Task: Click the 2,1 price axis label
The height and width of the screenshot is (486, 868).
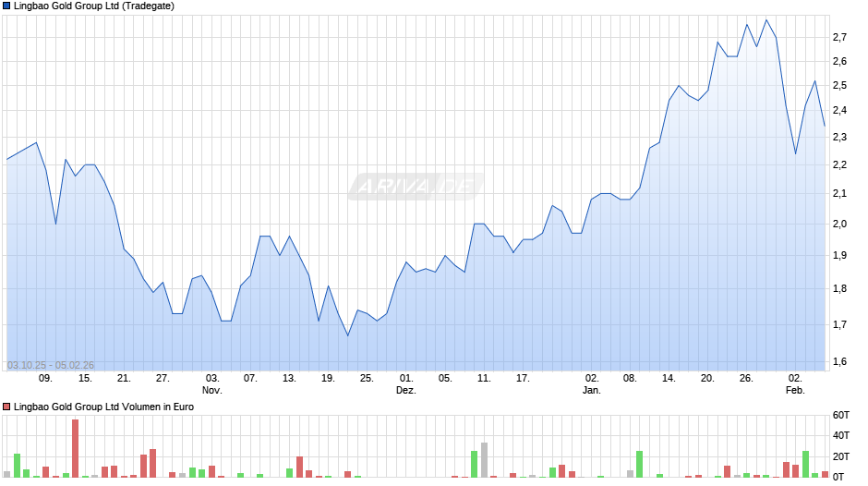Action: pyautogui.click(x=839, y=193)
